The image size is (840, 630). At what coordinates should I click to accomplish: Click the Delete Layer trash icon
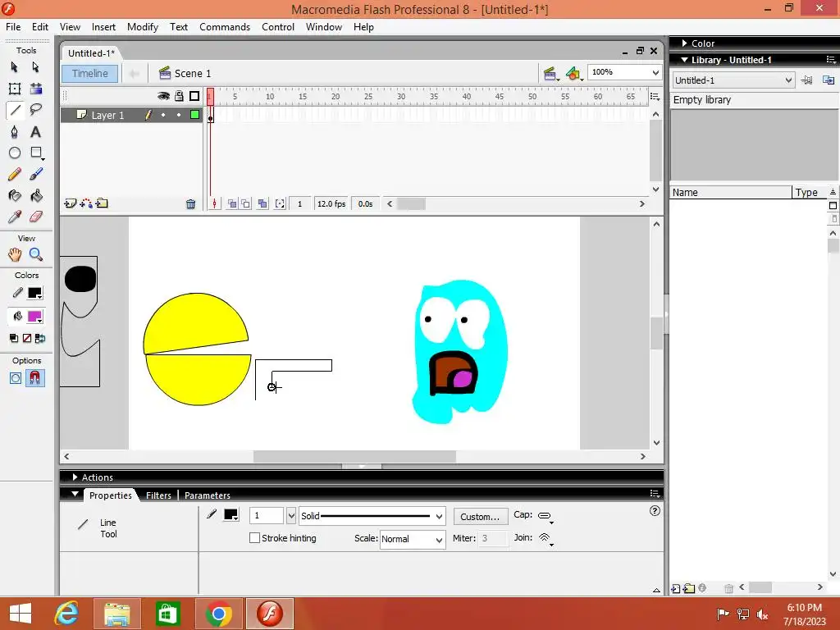click(190, 204)
